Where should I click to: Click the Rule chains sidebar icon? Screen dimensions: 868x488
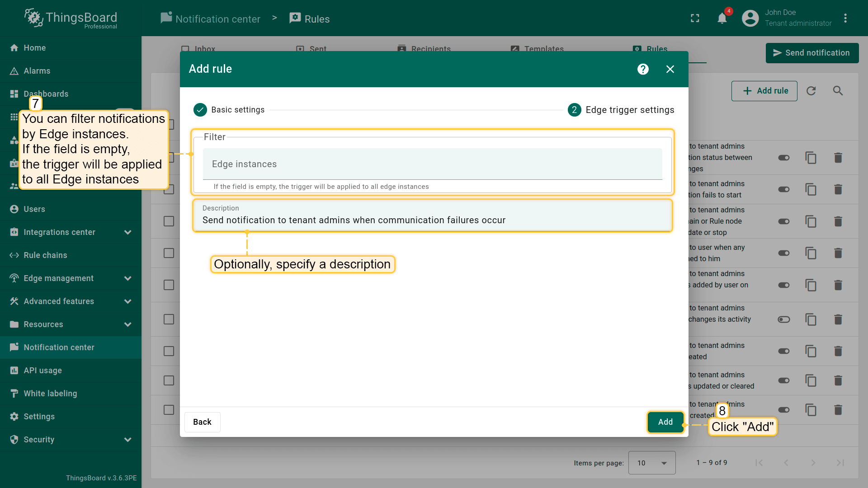click(x=14, y=255)
